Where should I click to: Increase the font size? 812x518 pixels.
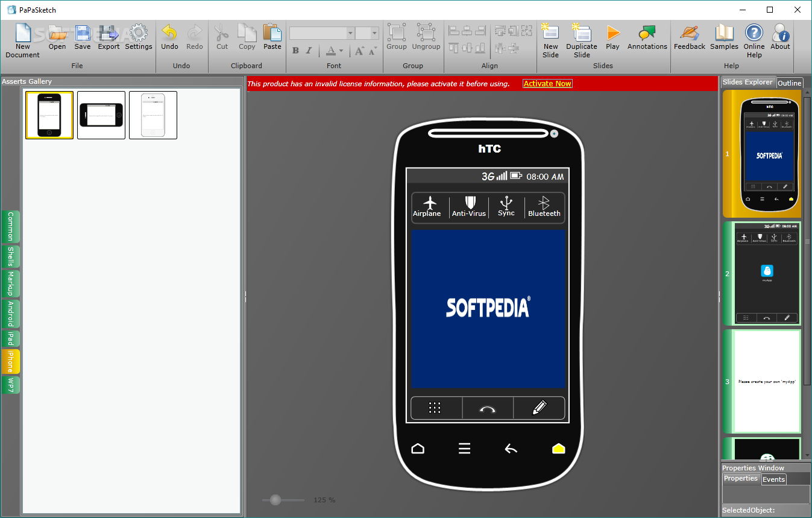tap(359, 51)
